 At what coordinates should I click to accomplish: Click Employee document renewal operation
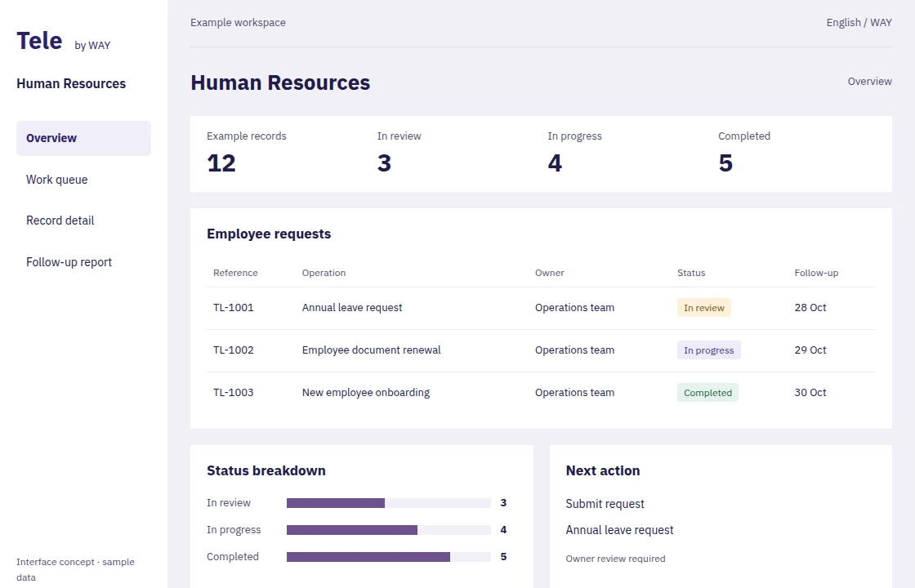point(371,350)
